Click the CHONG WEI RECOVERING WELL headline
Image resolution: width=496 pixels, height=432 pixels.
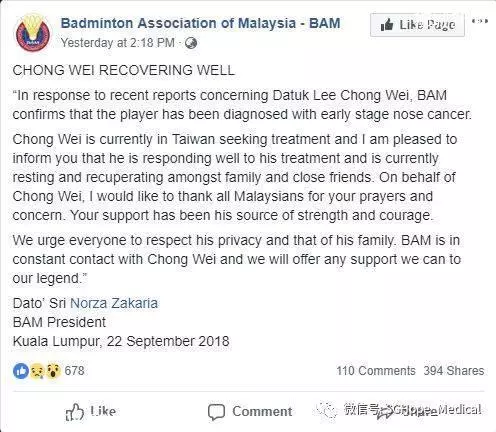click(123, 70)
